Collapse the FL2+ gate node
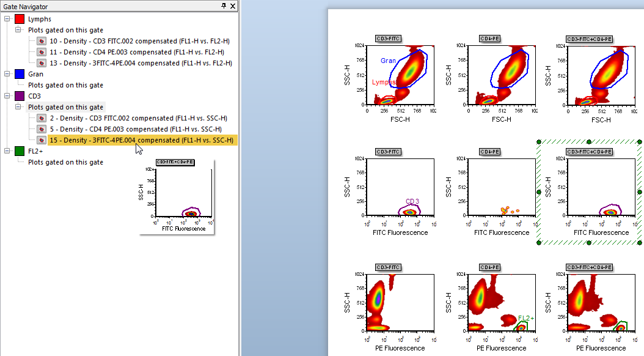Image resolution: width=644 pixels, height=356 pixels. [7, 151]
